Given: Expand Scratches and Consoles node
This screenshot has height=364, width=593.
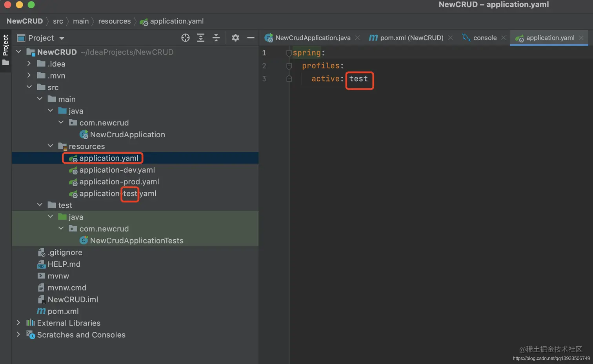Looking at the screenshot, I should (x=18, y=334).
